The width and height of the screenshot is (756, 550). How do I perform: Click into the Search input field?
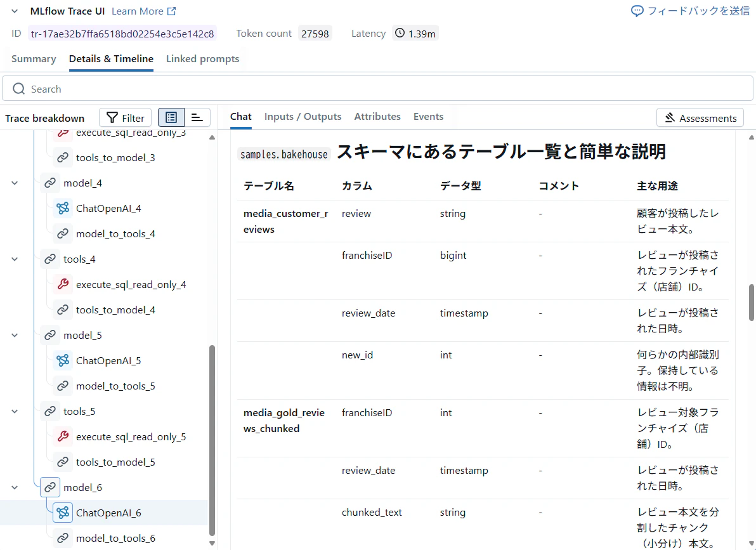pyautogui.click(x=378, y=89)
